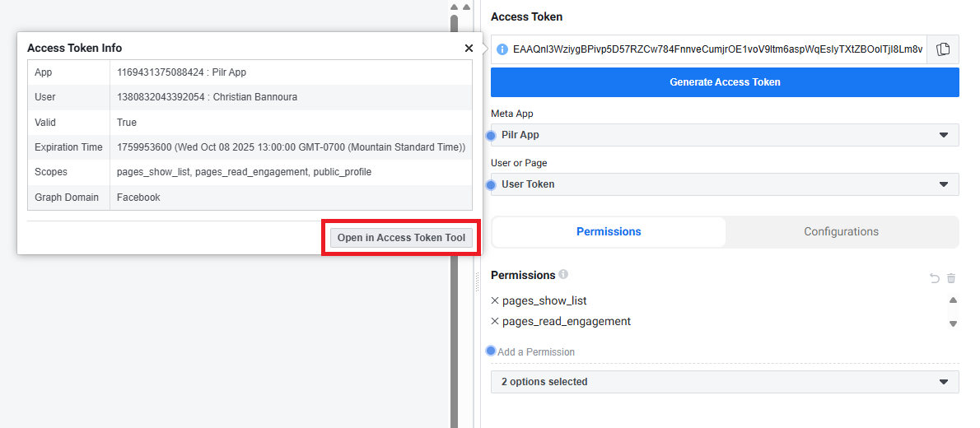Select the Permissions tab

point(609,232)
